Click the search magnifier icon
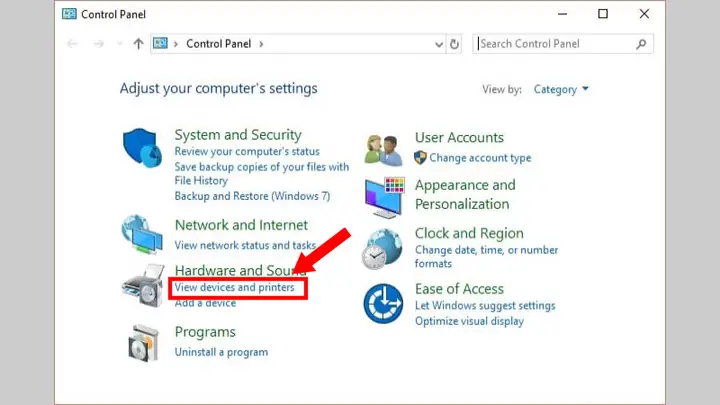Screen dimensions: 720x405 click(x=641, y=44)
